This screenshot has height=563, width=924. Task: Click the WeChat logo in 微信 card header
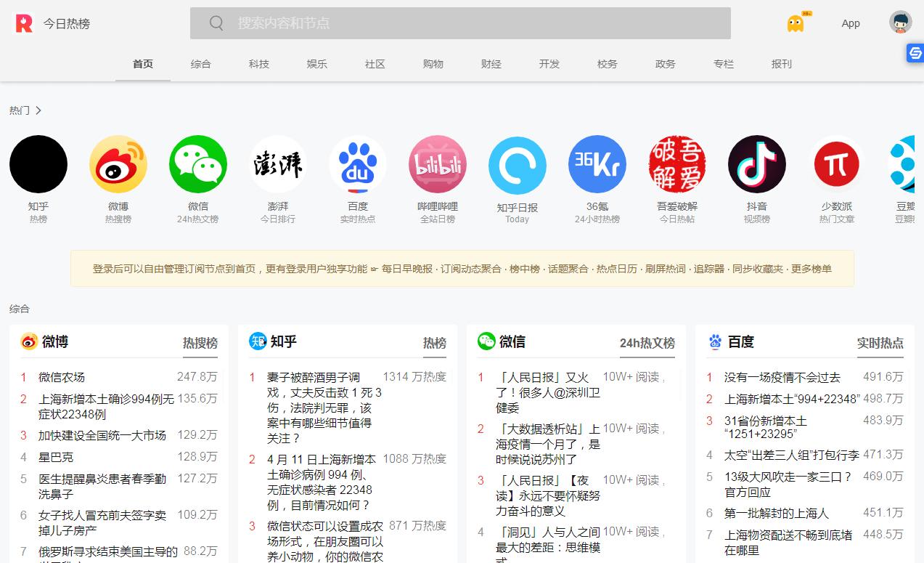(x=486, y=341)
